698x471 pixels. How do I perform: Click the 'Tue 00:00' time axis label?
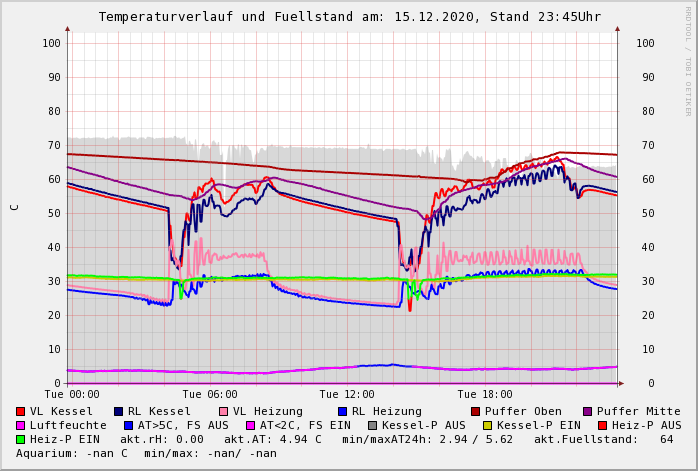point(72,394)
